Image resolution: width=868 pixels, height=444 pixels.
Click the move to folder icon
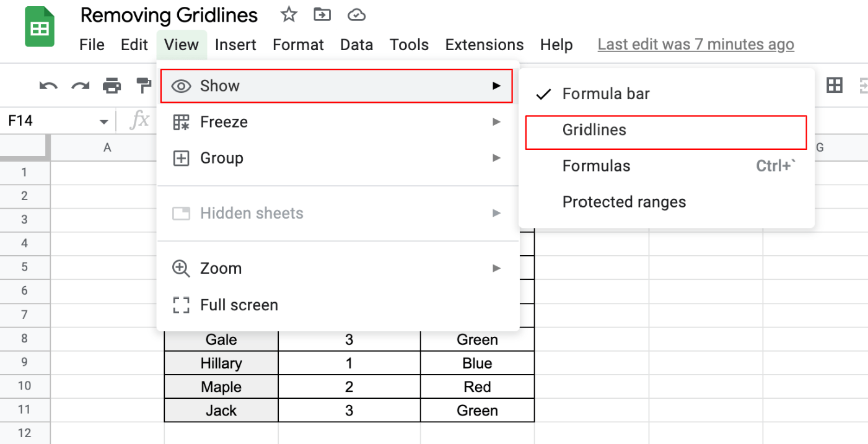[x=322, y=15]
